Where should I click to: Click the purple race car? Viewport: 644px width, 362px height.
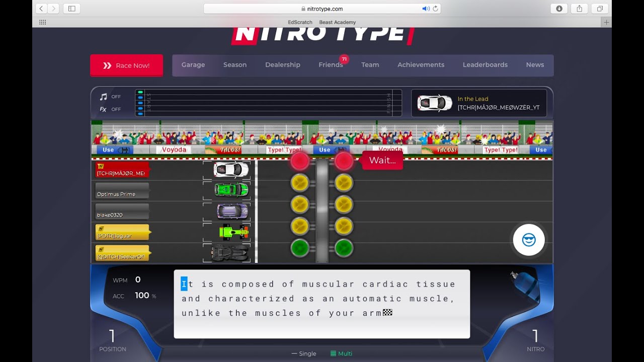click(232, 211)
